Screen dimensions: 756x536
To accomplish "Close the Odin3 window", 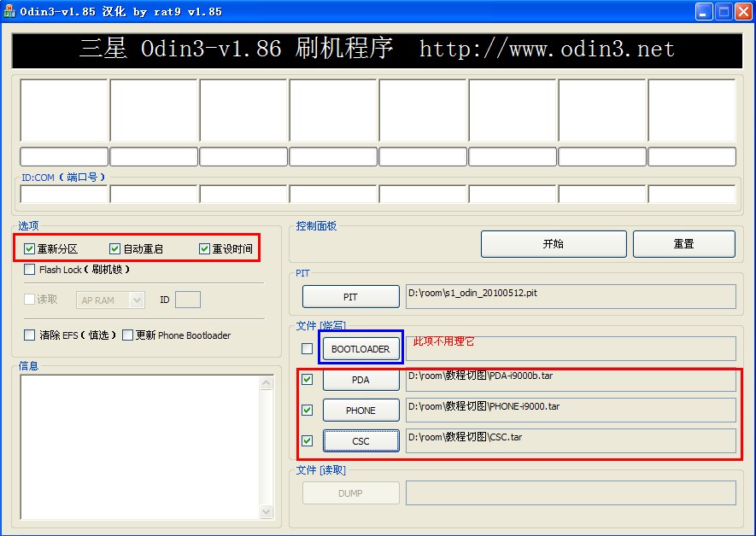I will pyautogui.click(x=743, y=12).
